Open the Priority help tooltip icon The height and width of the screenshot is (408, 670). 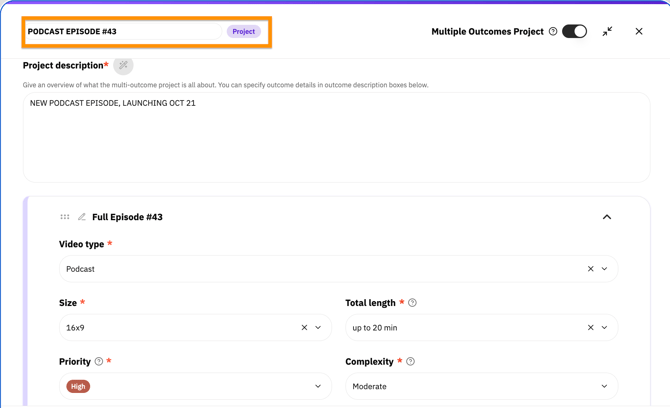point(99,361)
